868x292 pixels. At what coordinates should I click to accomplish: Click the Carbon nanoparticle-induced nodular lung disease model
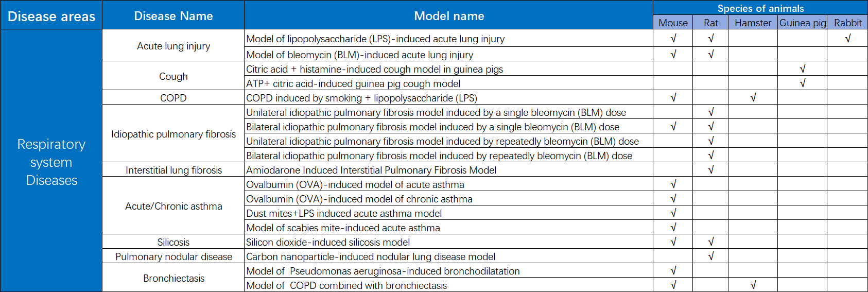(371, 256)
